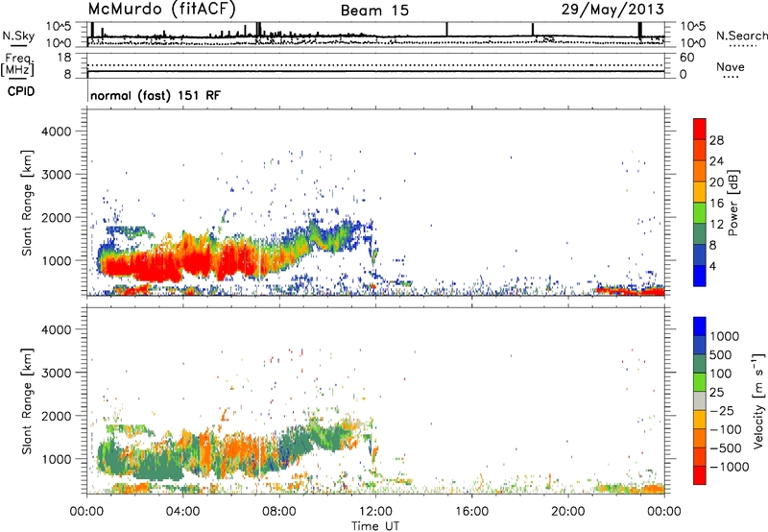The image size is (768, 532).
Task: Click the Slant Range label of power panel
Action: [x=27, y=203]
